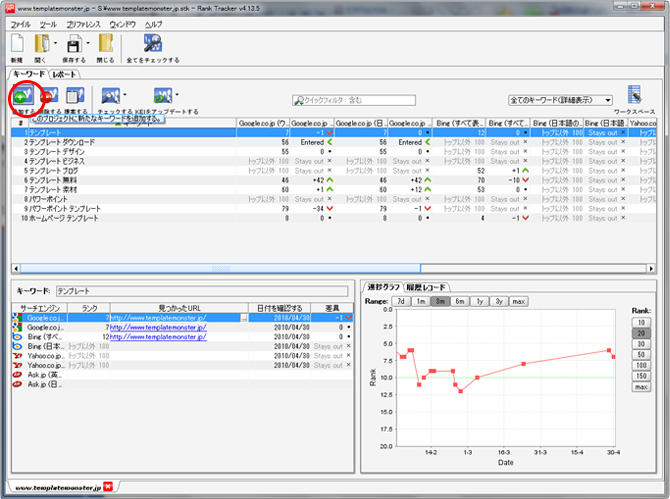Click the left scroll arrow of keyword table

click(x=16, y=268)
